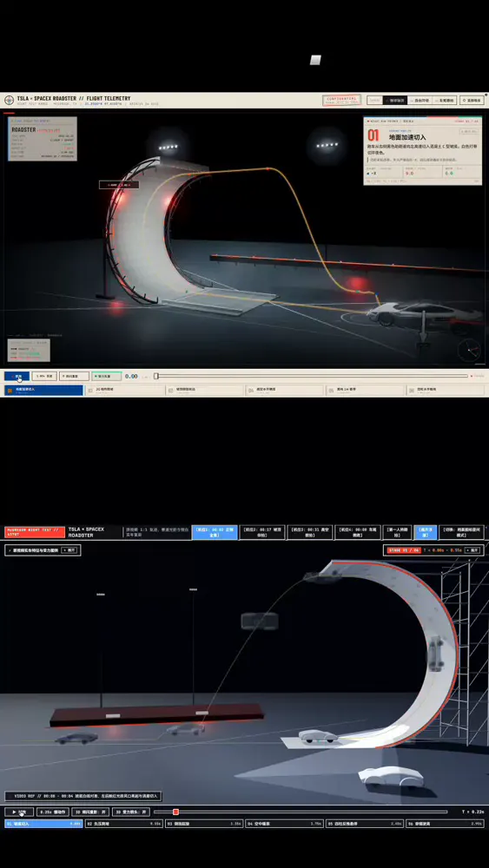489x868 pixels.
Task: Click the red timeline thumb in Night Test window
Action: coord(175,812)
